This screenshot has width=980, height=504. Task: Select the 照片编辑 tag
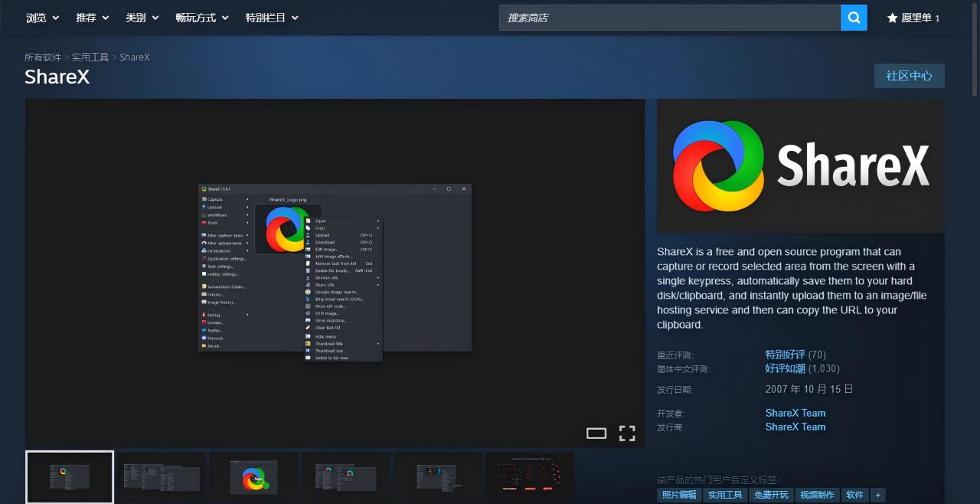pos(678,495)
